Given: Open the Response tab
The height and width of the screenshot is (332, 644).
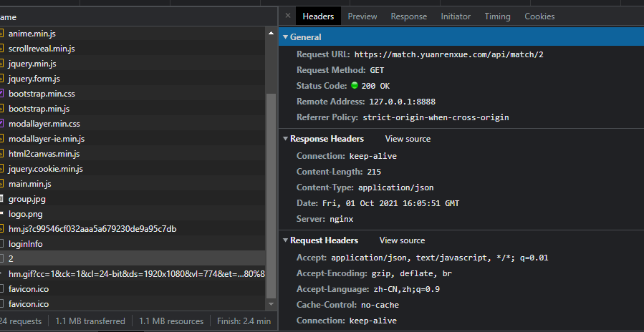Looking at the screenshot, I should click(x=408, y=16).
